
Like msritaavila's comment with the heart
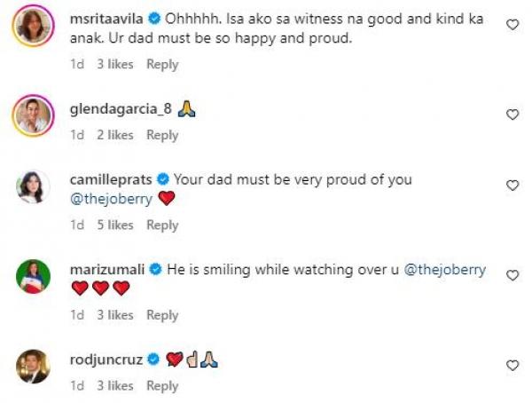(512, 25)
